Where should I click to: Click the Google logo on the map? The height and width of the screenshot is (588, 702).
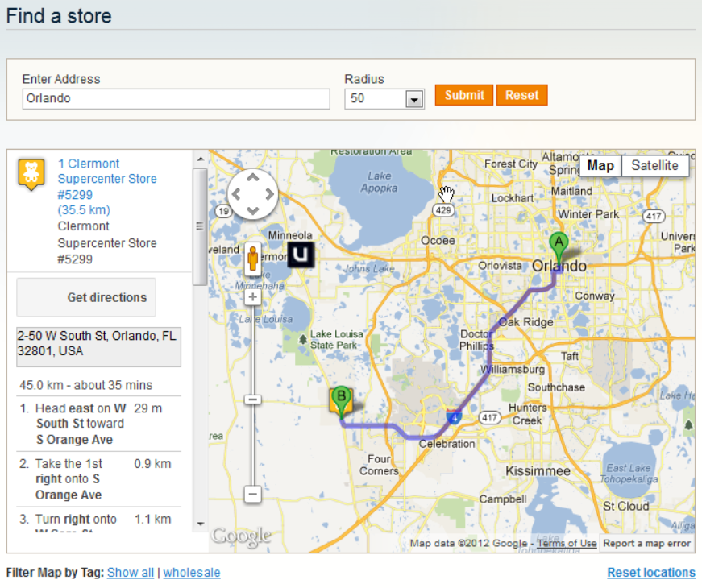point(241,536)
